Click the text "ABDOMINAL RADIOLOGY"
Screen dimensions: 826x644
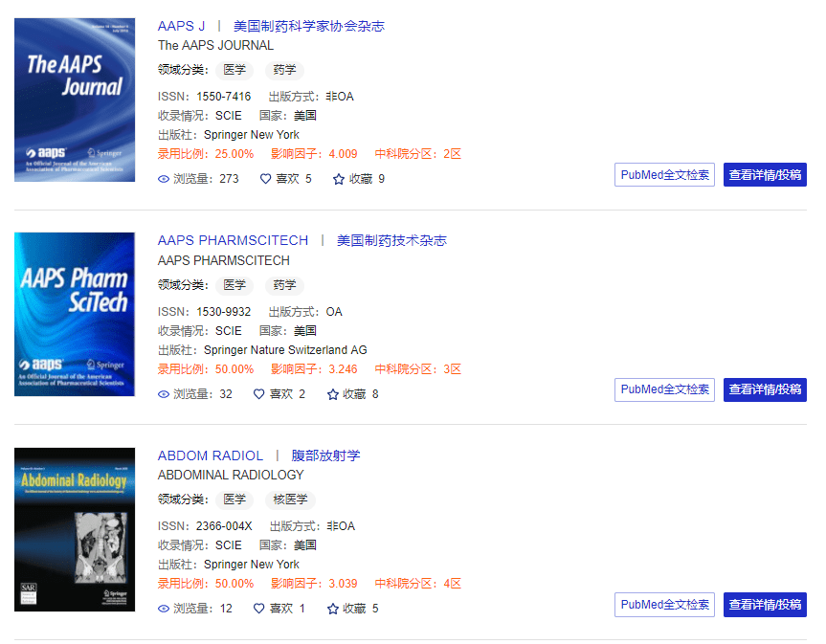click(231, 475)
